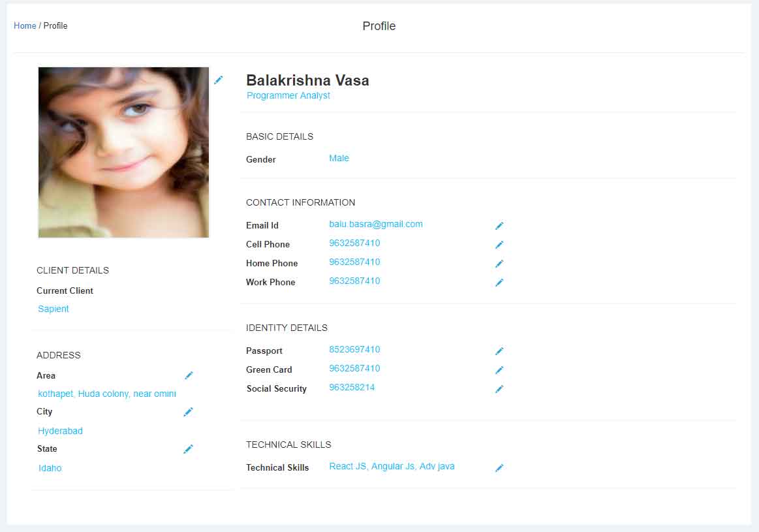Click the Programmer Analyst title text
The image size is (759, 532).
(288, 95)
